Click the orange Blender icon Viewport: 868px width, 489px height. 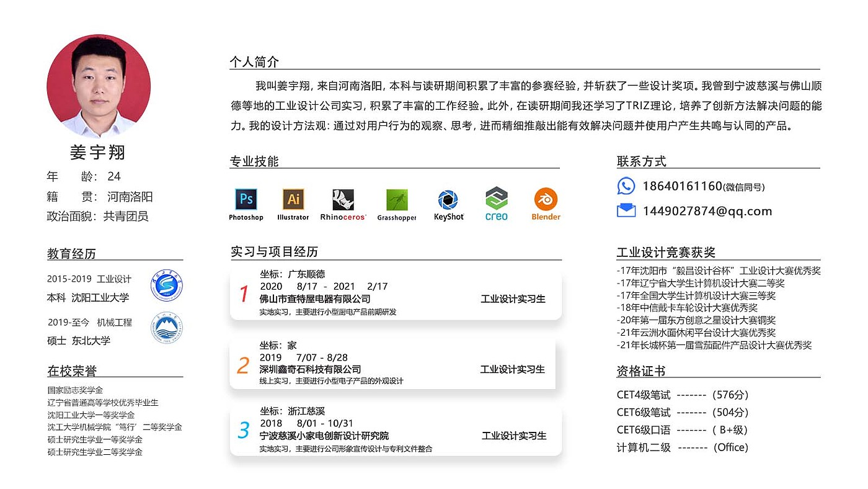click(546, 199)
